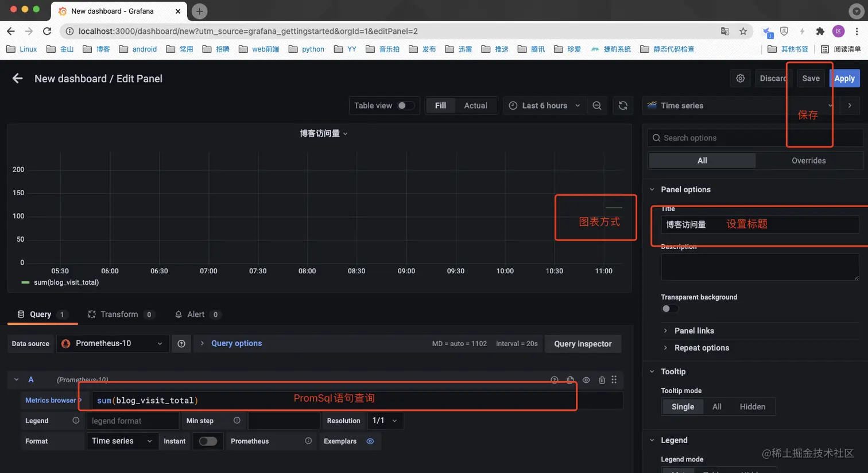Viewport: 868px width, 473px height.
Task: Switch to the Alert tab
Action: (197, 315)
